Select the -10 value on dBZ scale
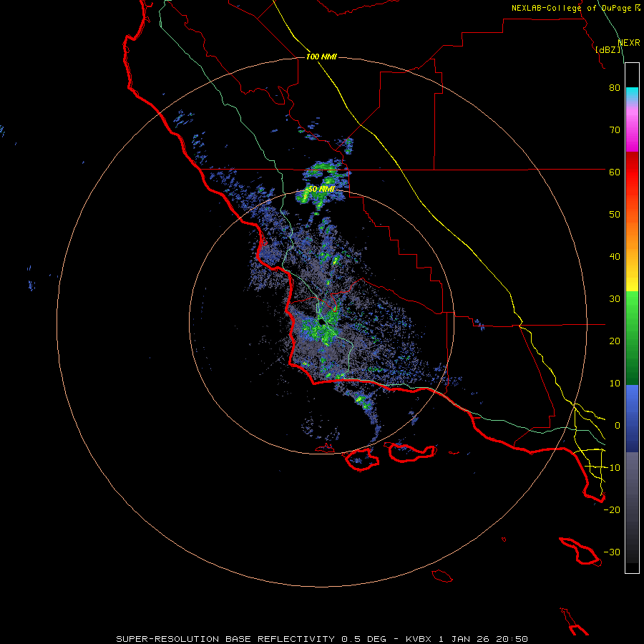The width and height of the screenshot is (644, 644). tap(612, 468)
